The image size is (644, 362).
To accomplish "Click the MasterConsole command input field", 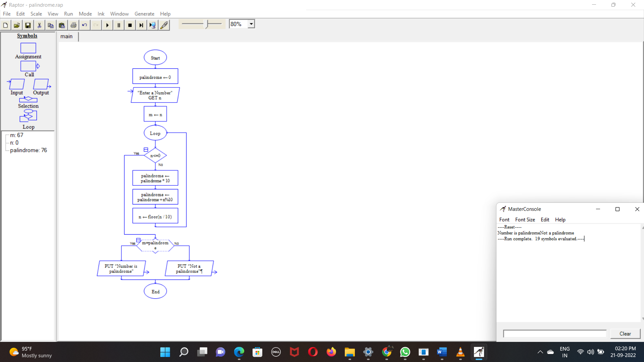I will [x=554, y=334].
